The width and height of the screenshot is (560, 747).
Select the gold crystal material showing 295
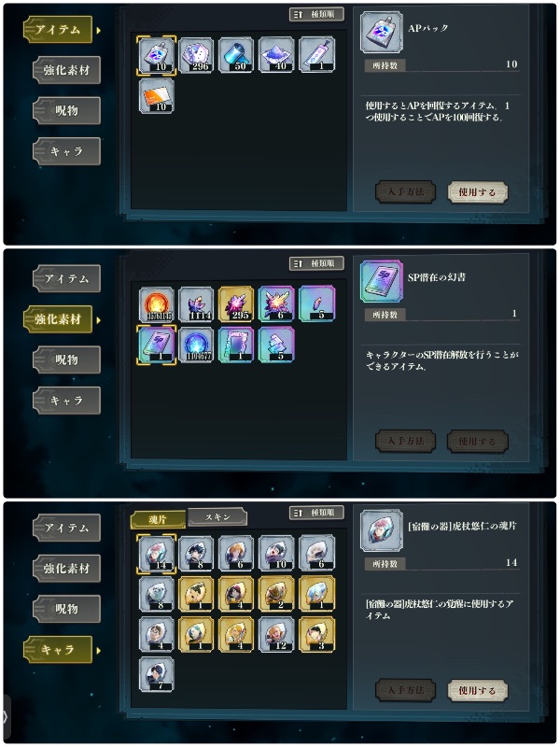tap(236, 304)
